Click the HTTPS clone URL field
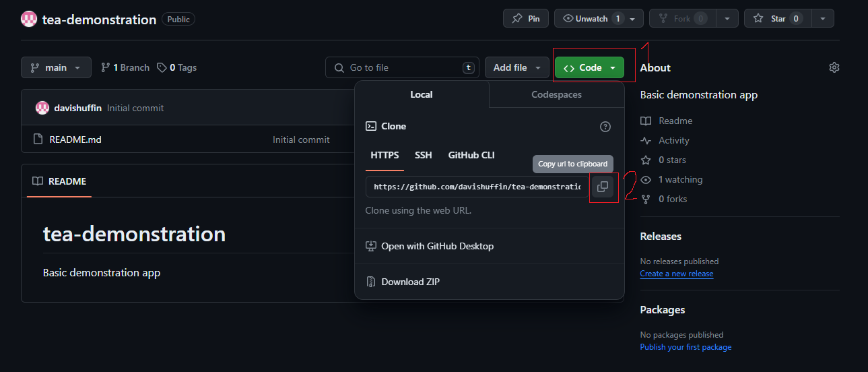Screen dimensions: 868x372 coord(477,187)
